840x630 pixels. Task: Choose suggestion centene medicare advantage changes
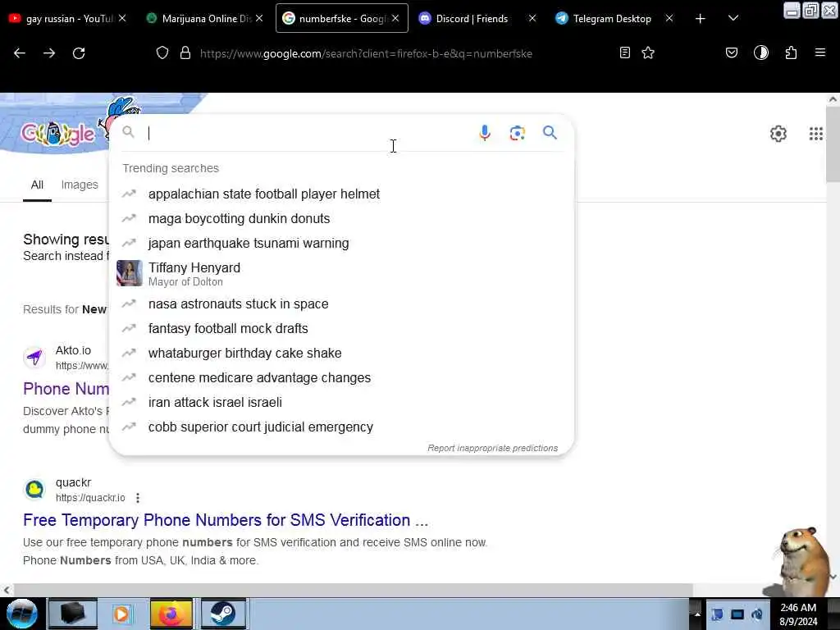coord(341,377)
